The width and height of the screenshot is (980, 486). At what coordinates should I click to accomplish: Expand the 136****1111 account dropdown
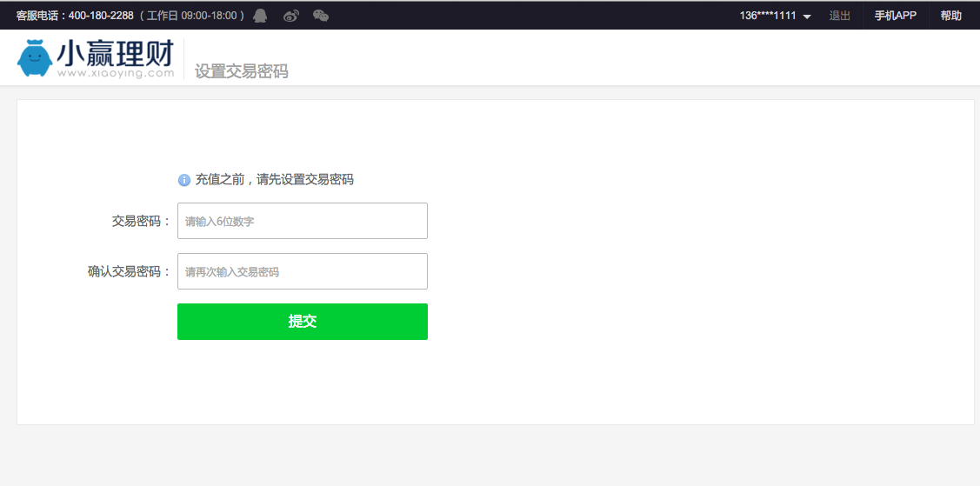pyautogui.click(x=776, y=16)
